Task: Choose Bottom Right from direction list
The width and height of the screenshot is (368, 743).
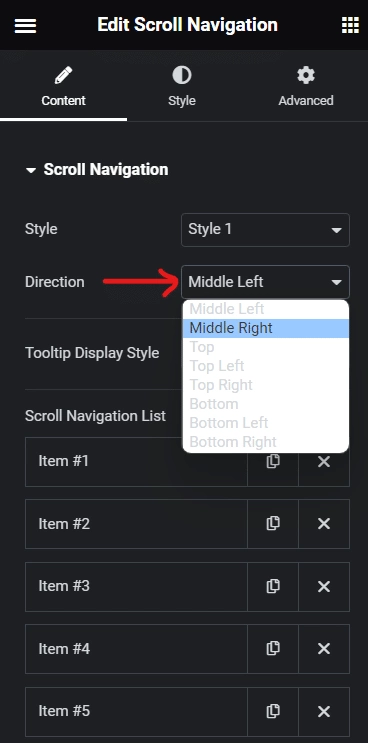Action: [x=266, y=442]
